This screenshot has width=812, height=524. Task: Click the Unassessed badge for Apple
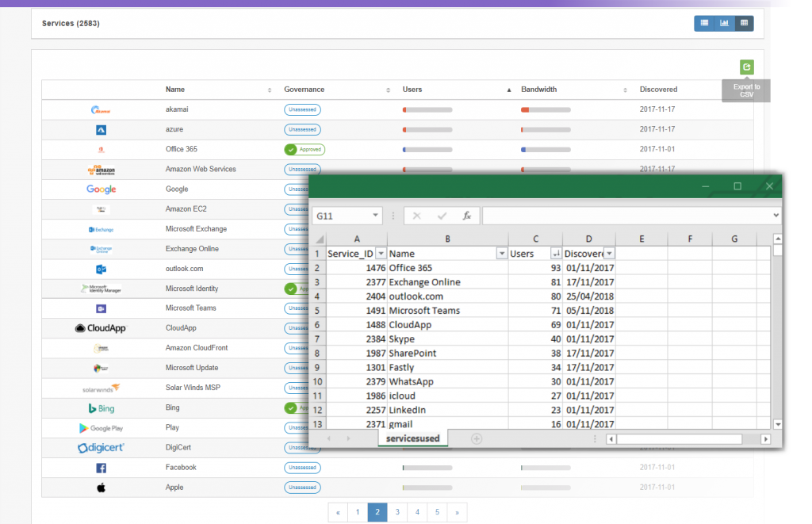302,488
